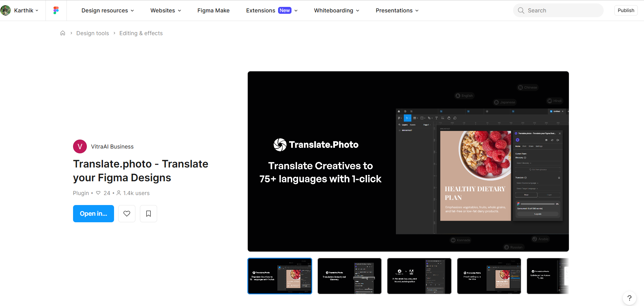Viewport: 644px width, 306px height.
Task: Open the Websites dropdown
Action: click(166, 10)
